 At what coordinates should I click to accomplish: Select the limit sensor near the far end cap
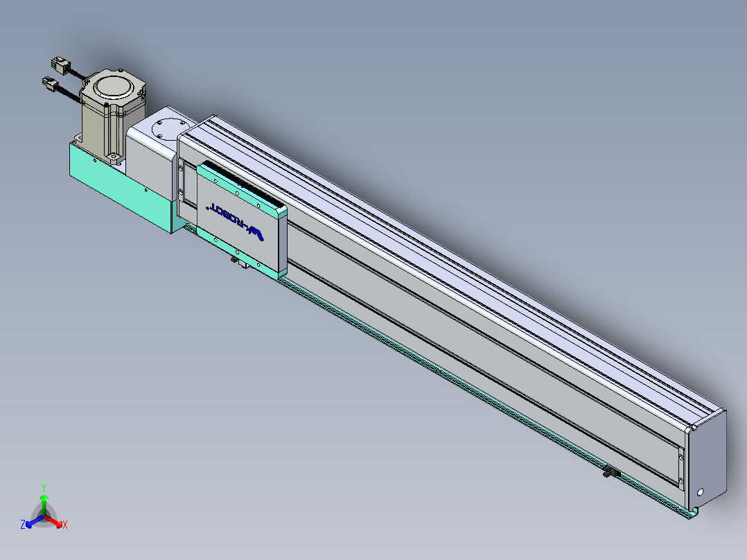click(x=611, y=473)
